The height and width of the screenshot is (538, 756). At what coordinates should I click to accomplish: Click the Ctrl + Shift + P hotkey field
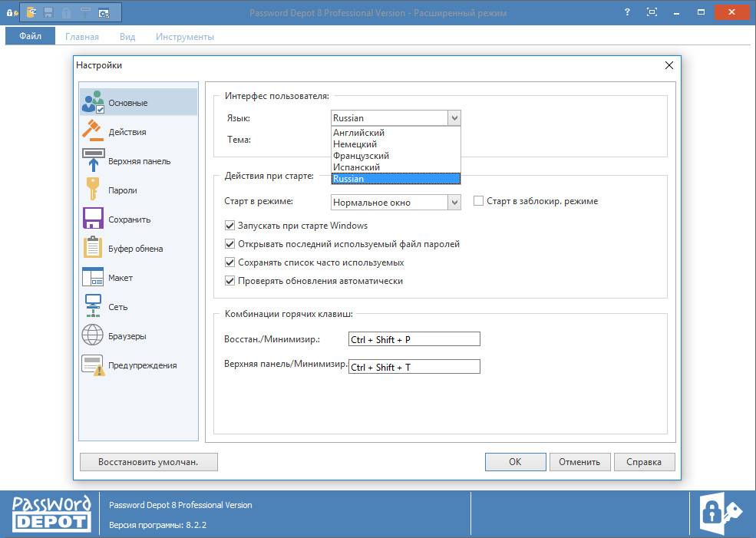414,339
